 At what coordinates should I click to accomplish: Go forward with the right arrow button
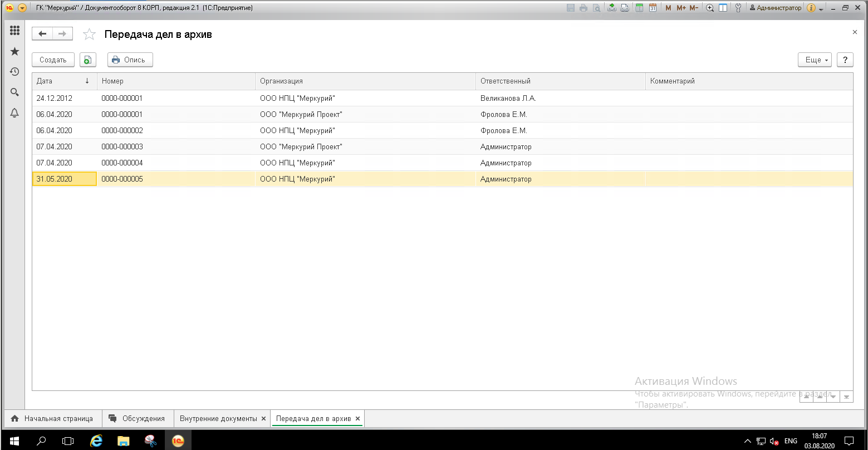[x=62, y=34]
